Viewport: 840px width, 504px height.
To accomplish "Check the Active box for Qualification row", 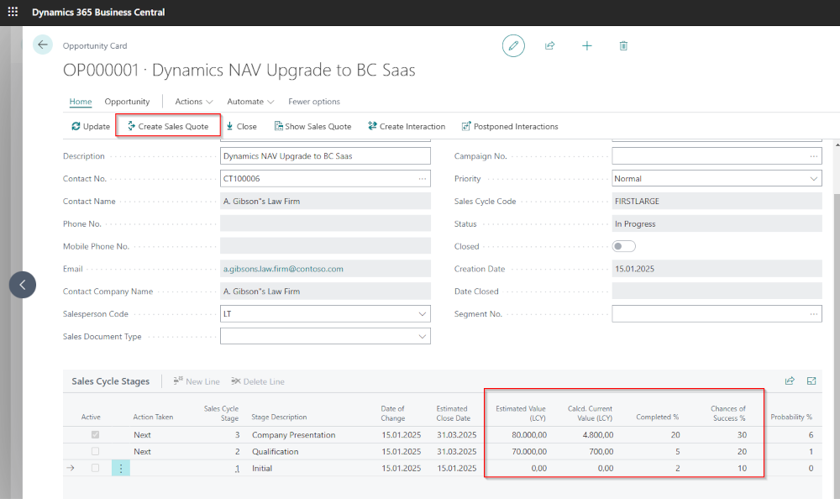I will 95,451.
